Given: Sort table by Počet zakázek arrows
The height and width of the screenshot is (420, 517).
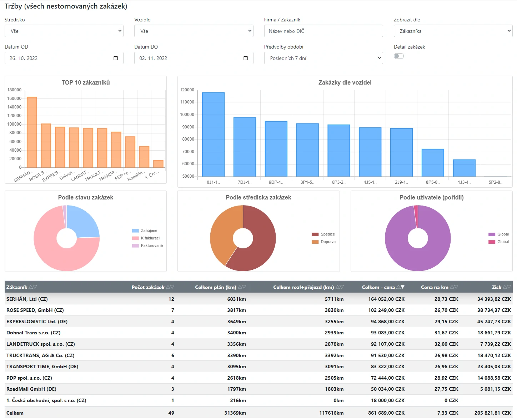Looking at the screenshot, I should coord(170,287).
